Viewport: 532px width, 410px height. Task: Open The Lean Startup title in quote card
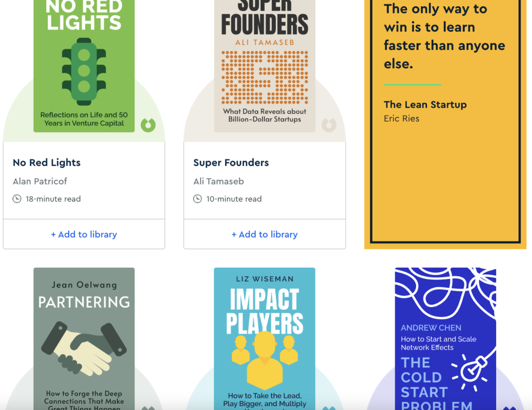point(425,104)
